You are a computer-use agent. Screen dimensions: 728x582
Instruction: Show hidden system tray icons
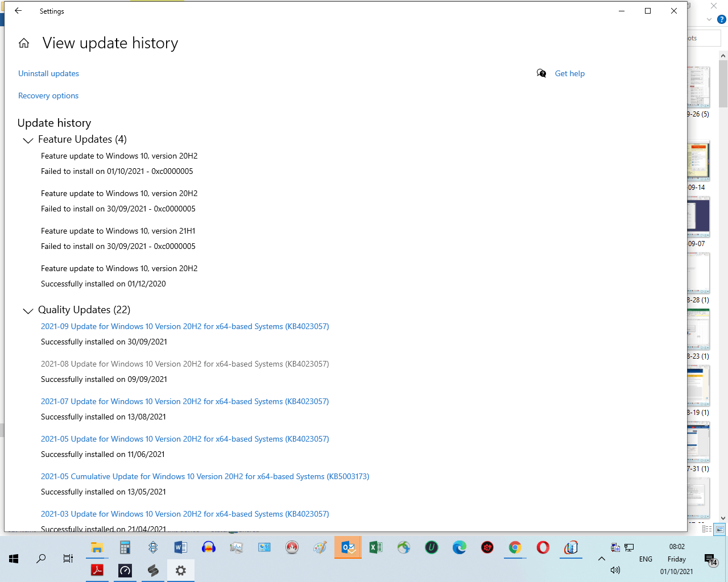pyautogui.click(x=601, y=559)
